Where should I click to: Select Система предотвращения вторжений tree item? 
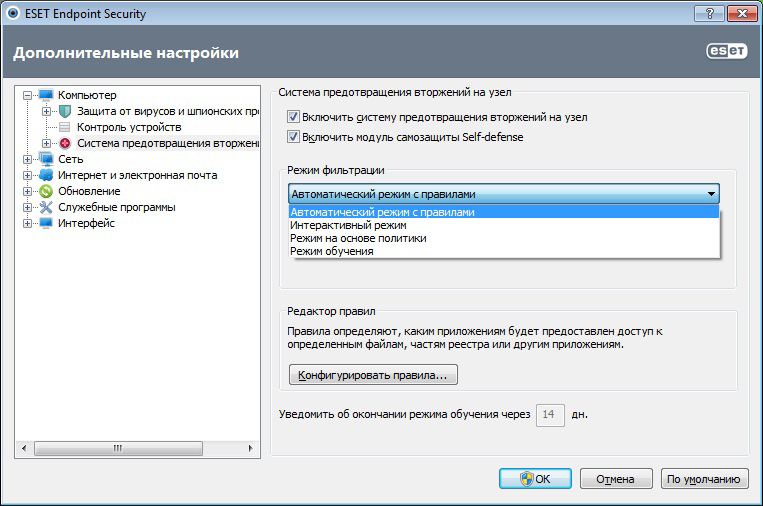(x=167, y=143)
